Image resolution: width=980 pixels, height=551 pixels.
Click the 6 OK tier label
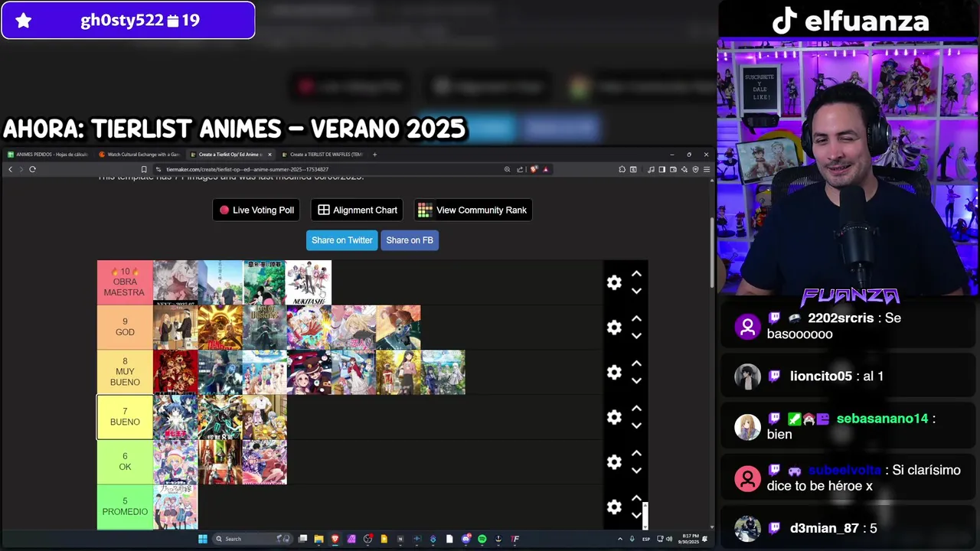click(x=125, y=462)
